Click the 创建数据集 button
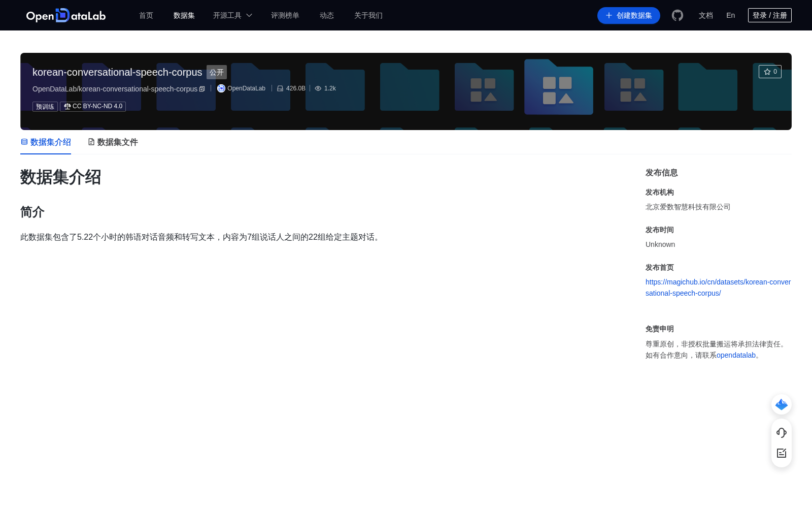This screenshot has height=508, width=812. pyautogui.click(x=629, y=15)
